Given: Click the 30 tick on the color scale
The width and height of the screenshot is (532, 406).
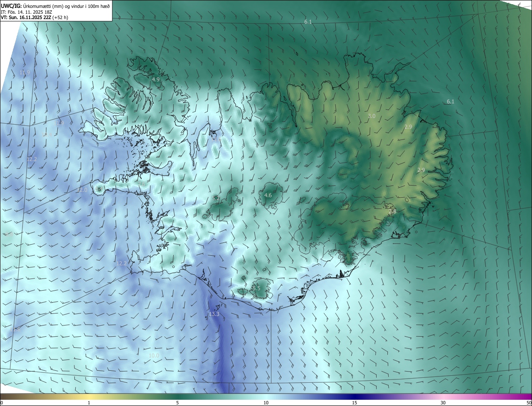Looking at the screenshot, I should [443, 403].
